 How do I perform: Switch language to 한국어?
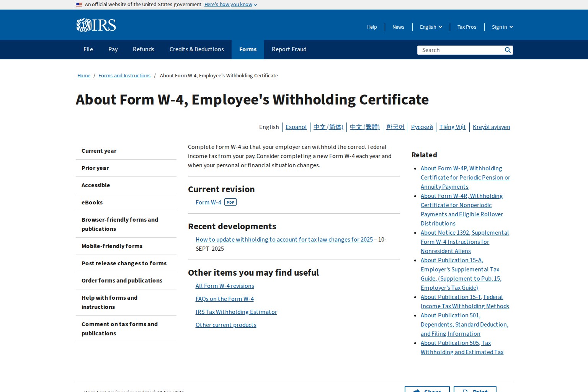tap(395, 127)
